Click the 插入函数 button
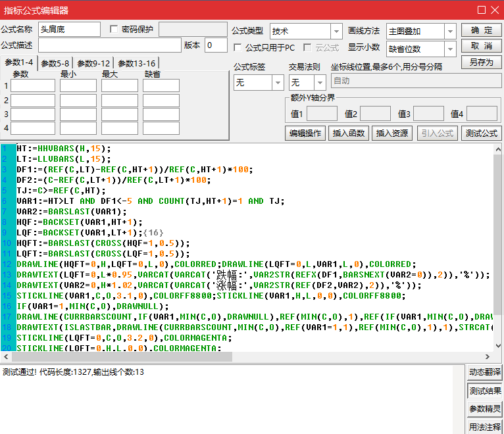 pyautogui.click(x=348, y=133)
